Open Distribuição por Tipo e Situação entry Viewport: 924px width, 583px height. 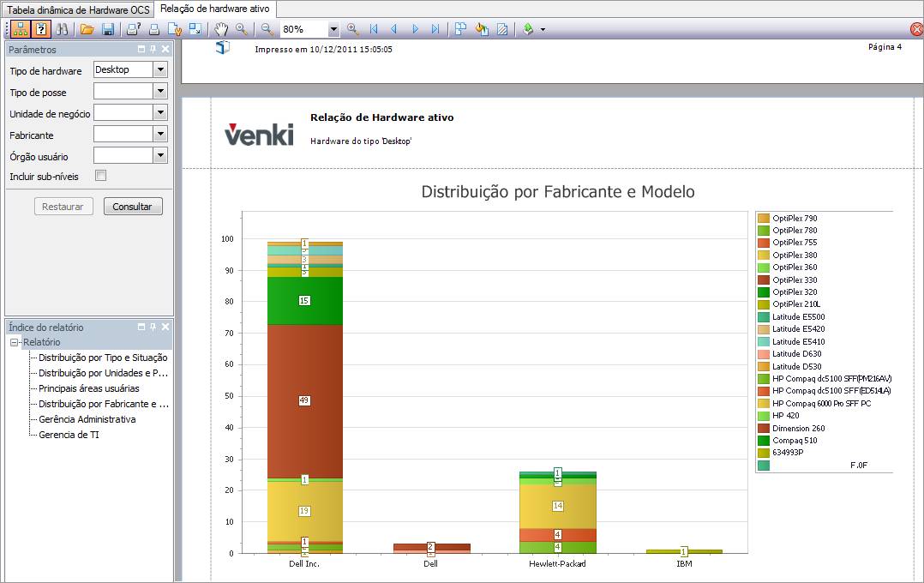(103, 358)
